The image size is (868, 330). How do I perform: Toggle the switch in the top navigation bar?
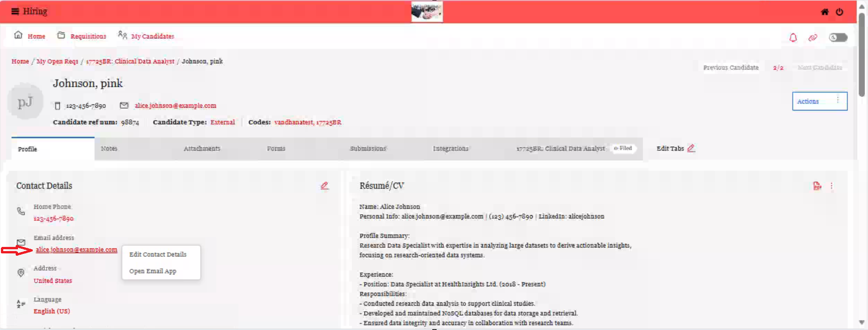pos(838,37)
